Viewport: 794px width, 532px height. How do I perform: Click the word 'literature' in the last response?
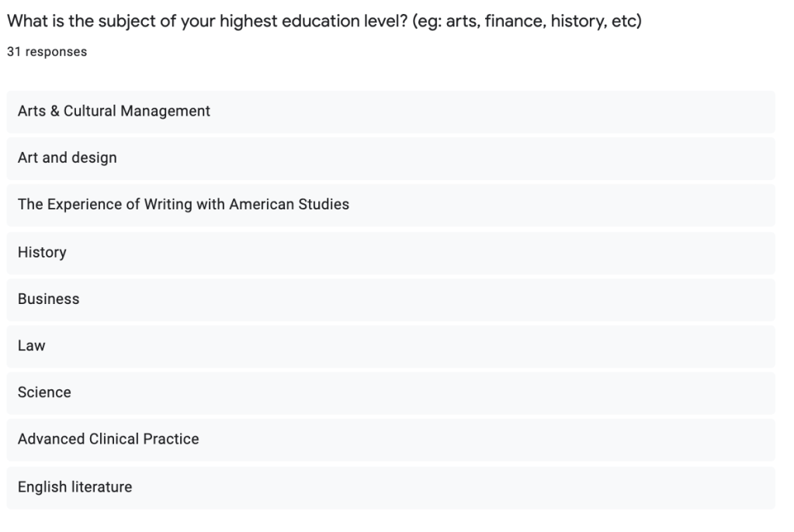coord(99,487)
